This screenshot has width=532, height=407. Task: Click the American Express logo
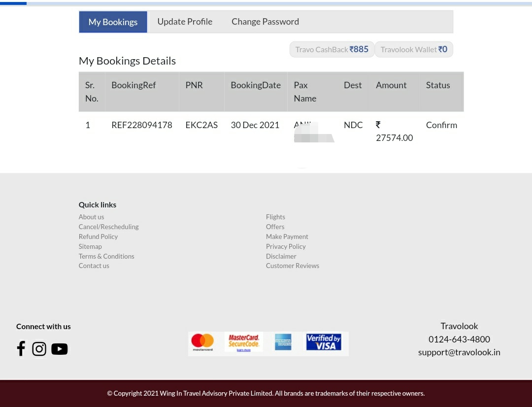pyautogui.click(x=283, y=342)
